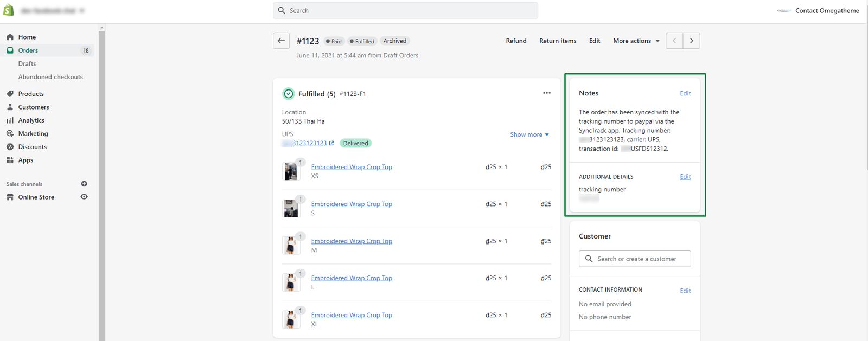This screenshot has height=341, width=868.
Task: Click the Refund button
Action: point(516,41)
